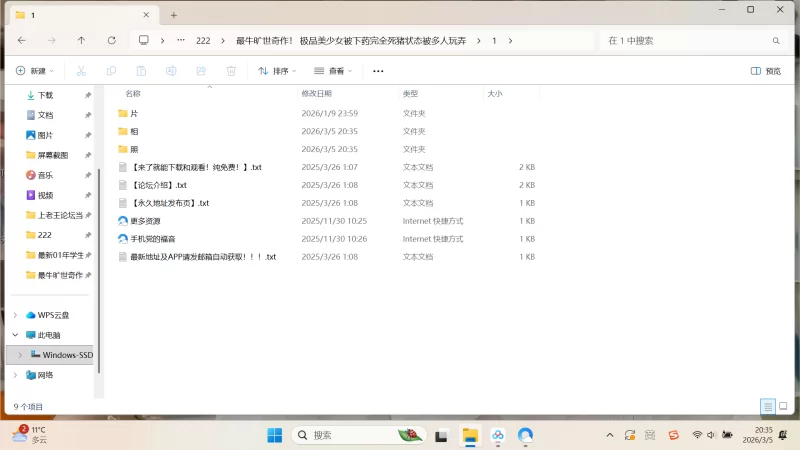
Task: Toggle the 预览 preview pane
Action: 766,71
